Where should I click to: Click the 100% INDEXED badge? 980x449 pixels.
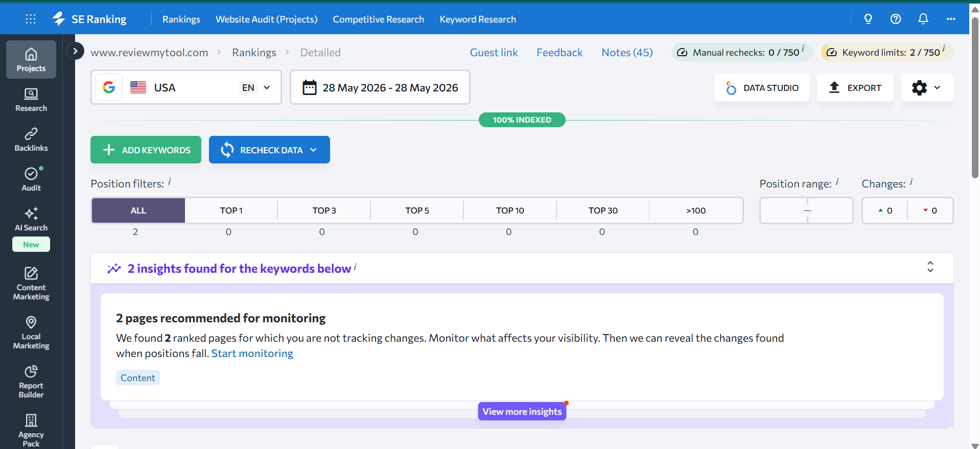(522, 120)
